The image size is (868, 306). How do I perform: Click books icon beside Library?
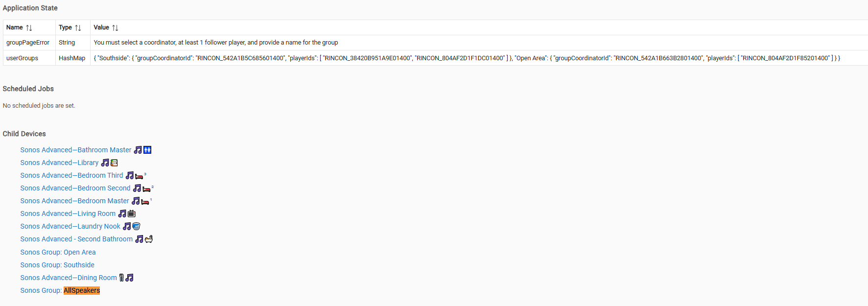(x=114, y=163)
